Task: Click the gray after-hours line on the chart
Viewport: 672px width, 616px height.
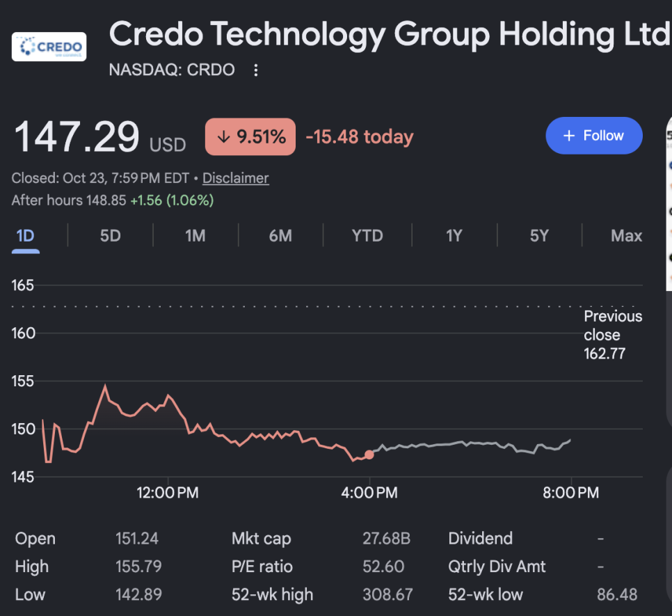Action: (x=472, y=444)
